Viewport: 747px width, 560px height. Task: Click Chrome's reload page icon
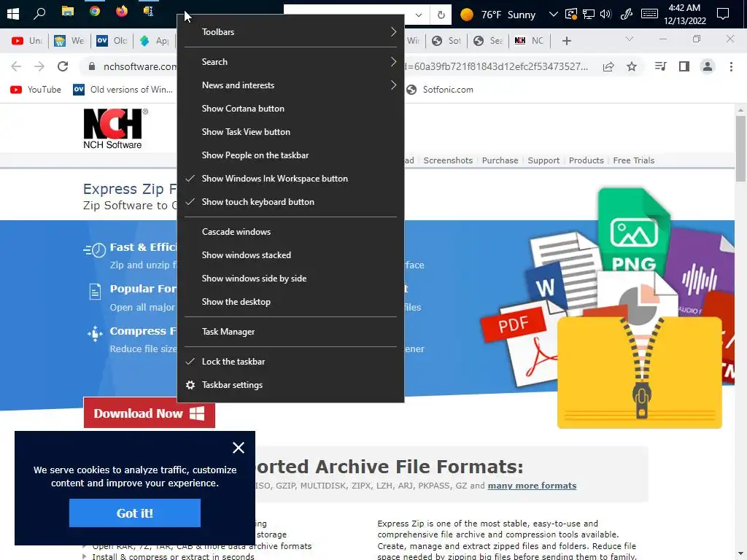63,66
